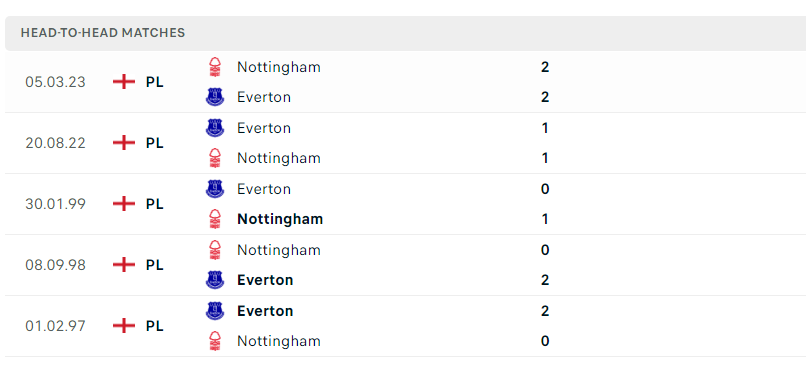Click Nottingham crest in 30.01.99 match
The image size is (806, 370).
coord(215,219)
